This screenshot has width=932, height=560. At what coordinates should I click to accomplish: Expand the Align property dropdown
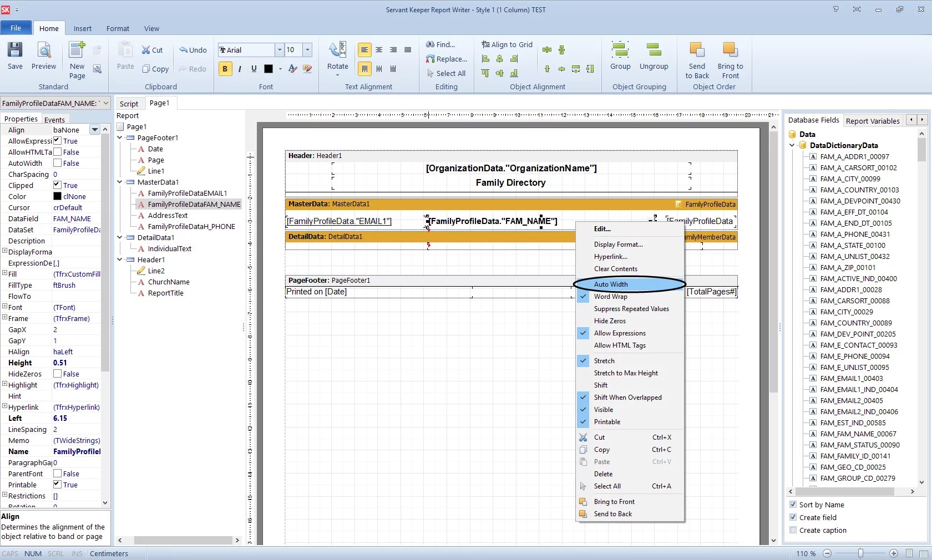[x=95, y=130]
